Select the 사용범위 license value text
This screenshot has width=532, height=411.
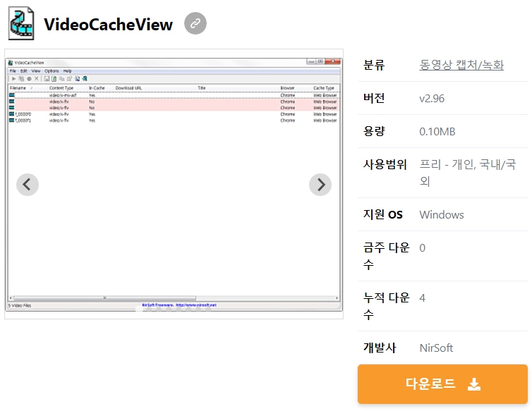click(x=468, y=173)
